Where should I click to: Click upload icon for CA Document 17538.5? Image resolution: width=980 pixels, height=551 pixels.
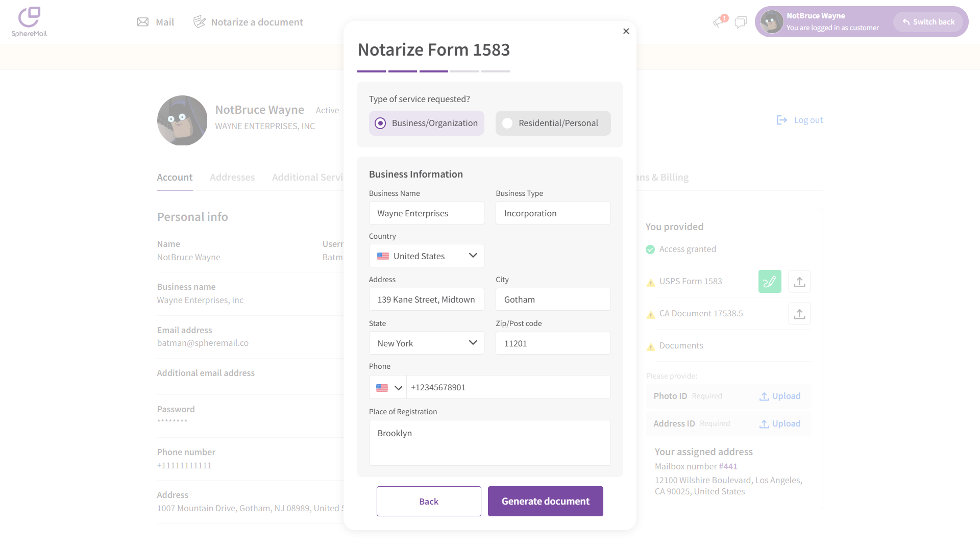click(x=799, y=314)
